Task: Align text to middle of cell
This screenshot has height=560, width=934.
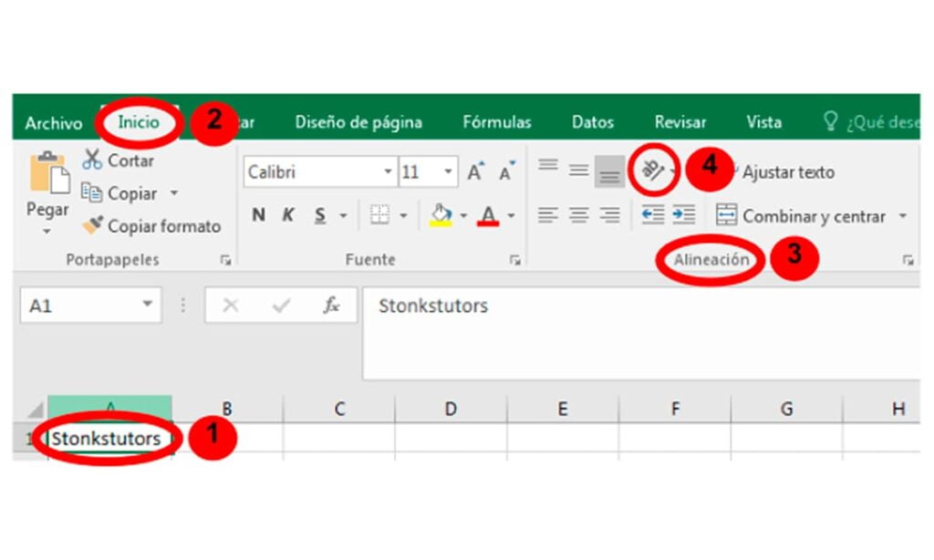Action: [578, 171]
